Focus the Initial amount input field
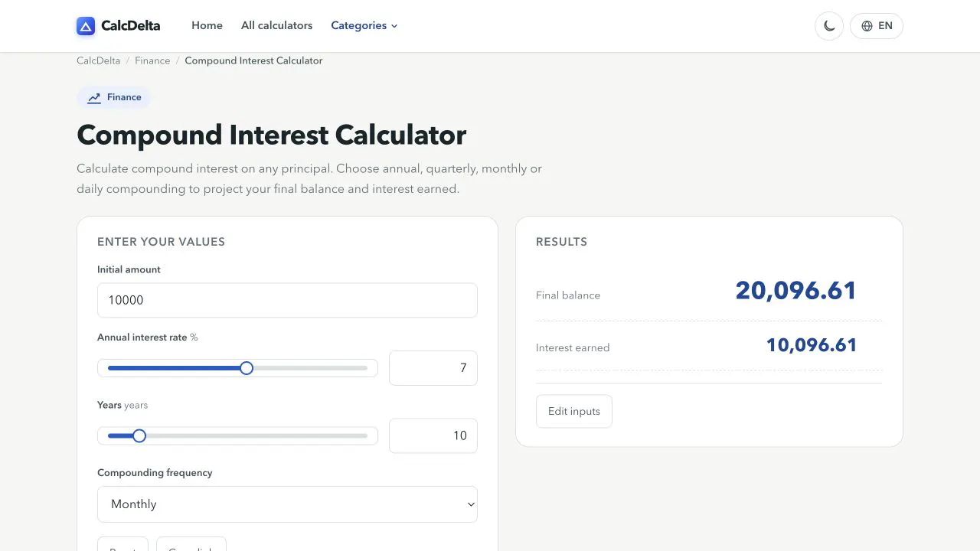 click(287, 300)
